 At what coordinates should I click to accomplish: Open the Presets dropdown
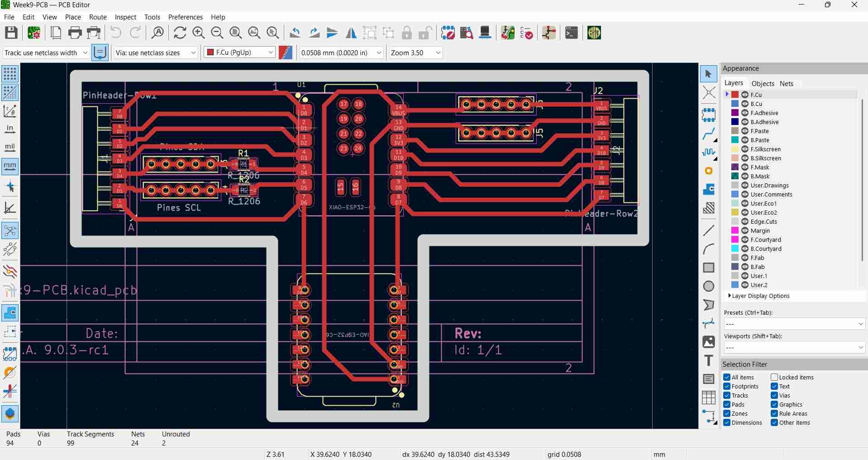coord(794,324)
